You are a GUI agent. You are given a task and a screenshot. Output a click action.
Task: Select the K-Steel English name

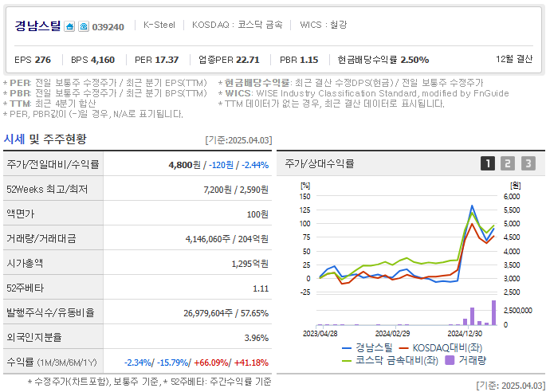pyautogui.click(x=159, y=25)
